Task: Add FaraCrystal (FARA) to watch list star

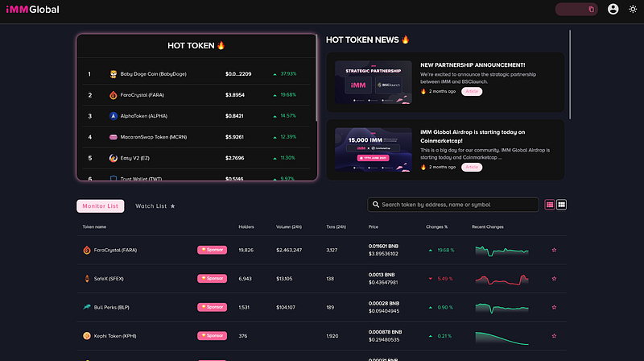Action: point(554,250)
